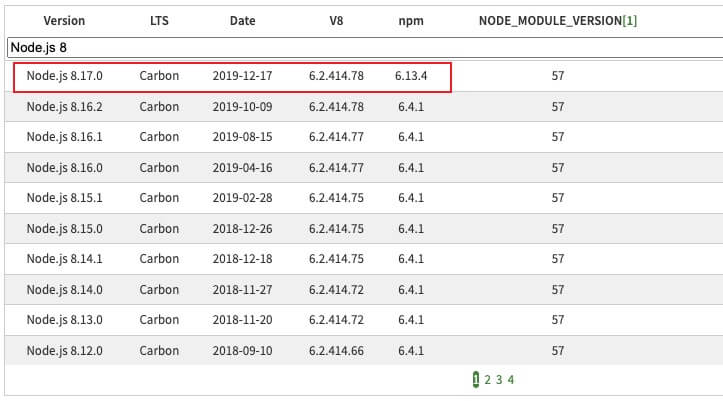
Task: Sort by Date column header
Action: [x=243, y=21]
